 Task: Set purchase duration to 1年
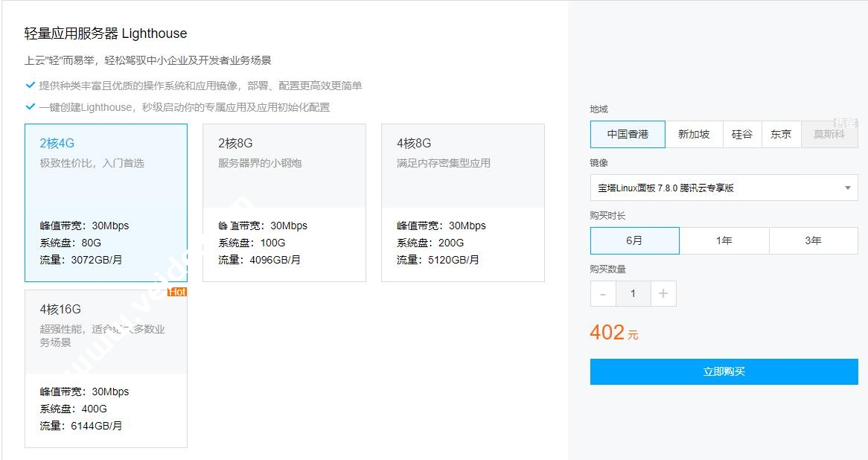(x=724, y=241)
